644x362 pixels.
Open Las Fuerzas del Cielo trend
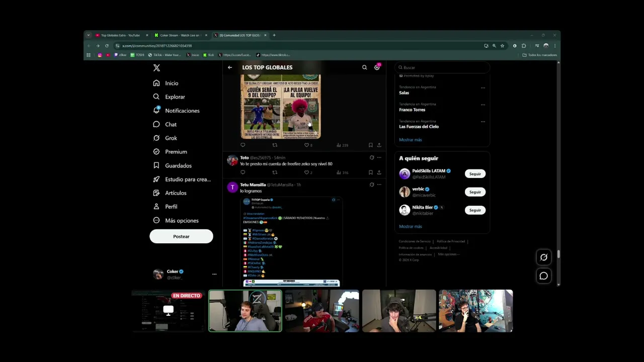419,127
